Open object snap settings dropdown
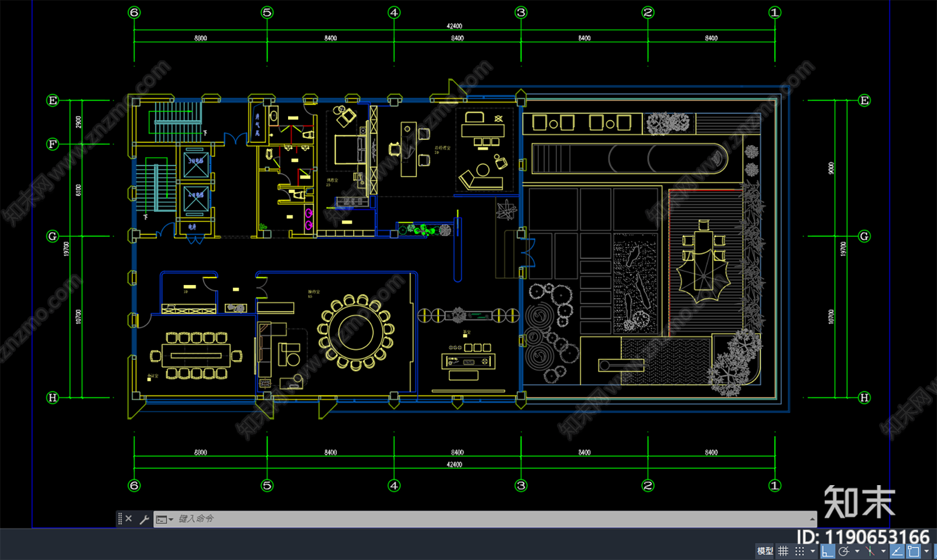Screen dimensions: 937x560 [926, 551]
